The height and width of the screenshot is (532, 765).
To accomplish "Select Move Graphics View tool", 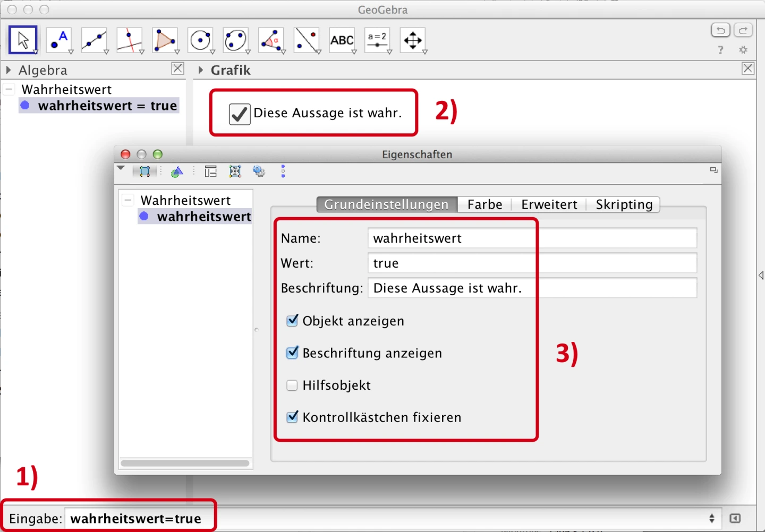I will (413, 40).
